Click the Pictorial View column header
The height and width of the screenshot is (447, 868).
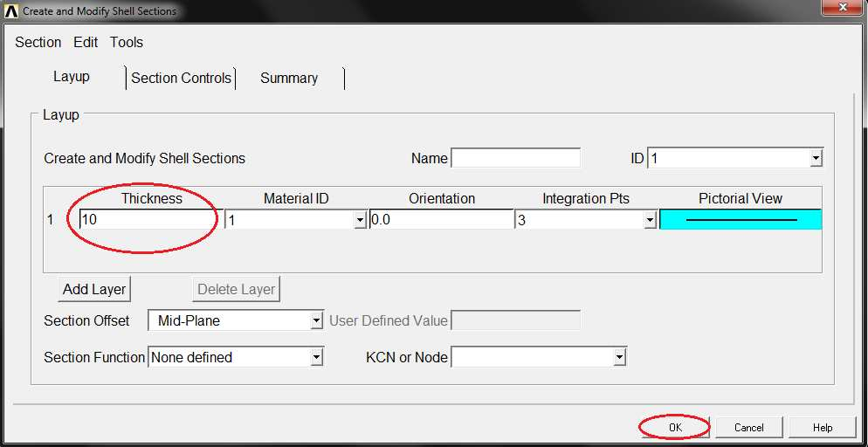tap(741, 198)
